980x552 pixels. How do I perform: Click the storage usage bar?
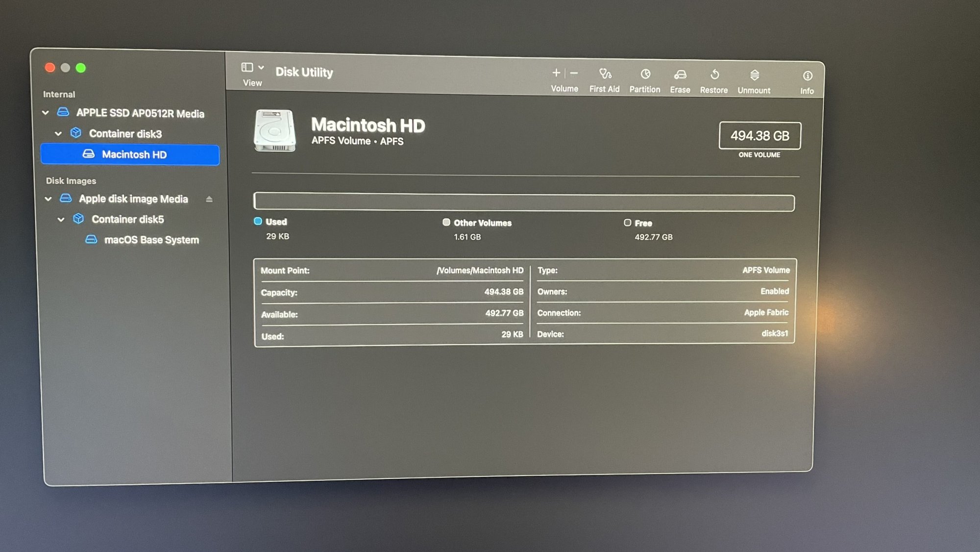click(x=523, y=202)
